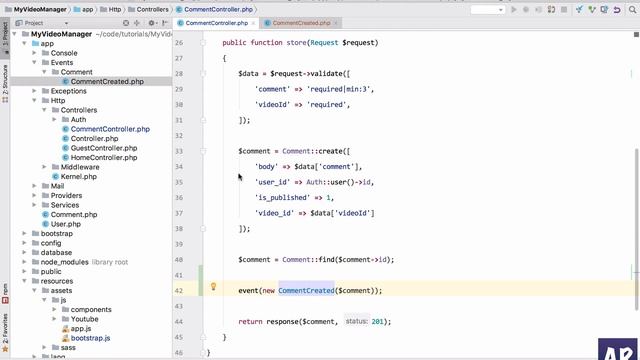This screenshot has height=360, width=640.
Task: Click the Hide Project panel icon
Action: (164, 23)
